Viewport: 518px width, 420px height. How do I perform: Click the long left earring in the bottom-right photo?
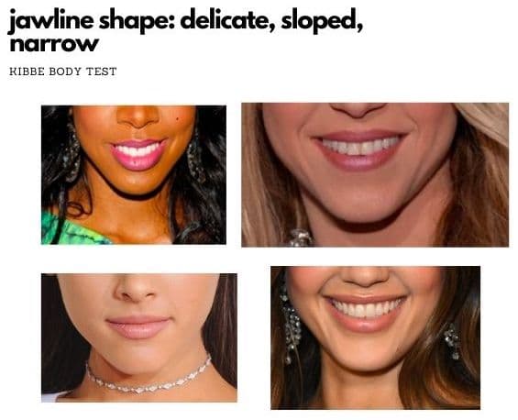point(290,326)
